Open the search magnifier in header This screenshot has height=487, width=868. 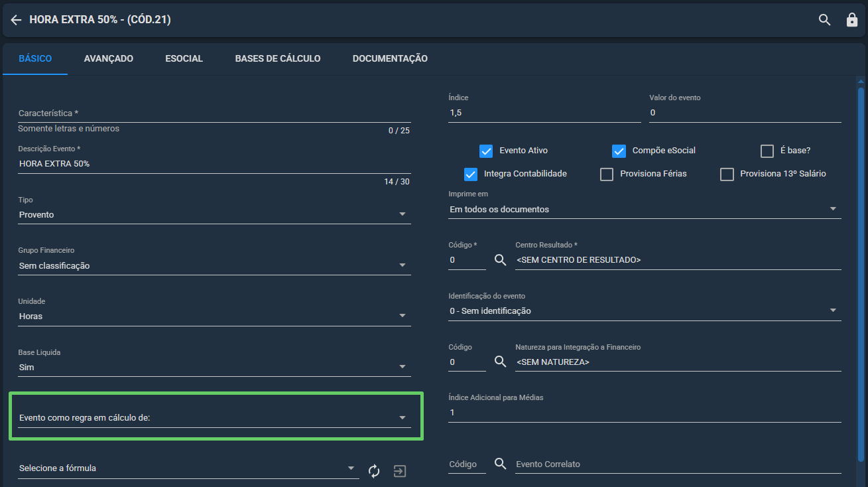tap(824, 20)
